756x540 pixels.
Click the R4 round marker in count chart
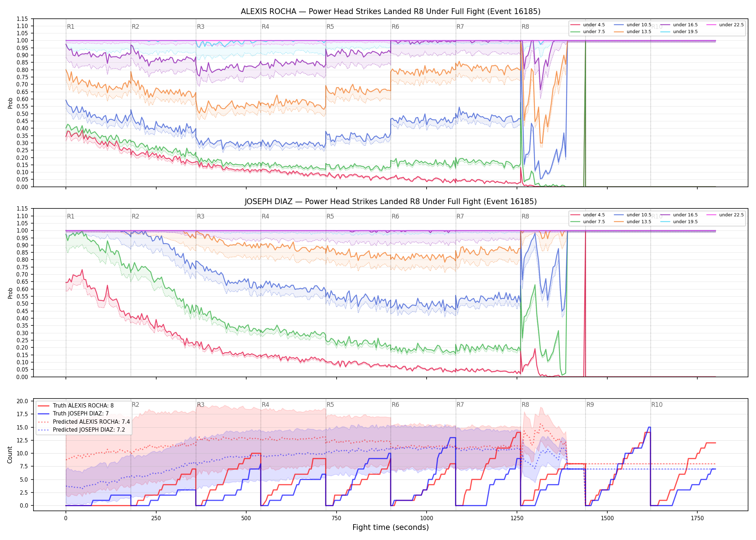click(x=265, y=405)
